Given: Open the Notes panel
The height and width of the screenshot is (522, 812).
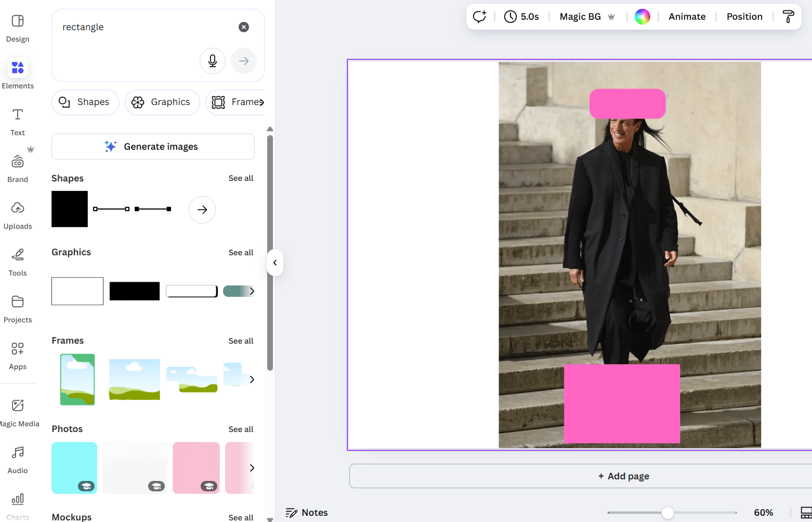Looking at the screenshot, I should pos(307,513).
